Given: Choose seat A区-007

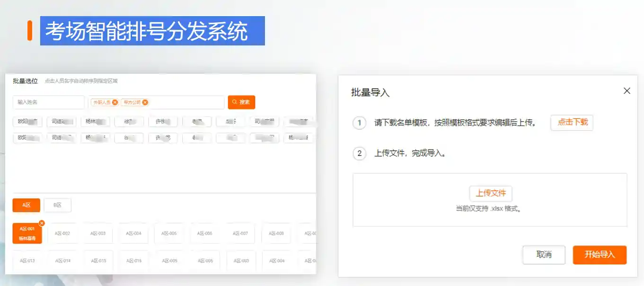Looking at the screenshot, I should tap(240, 233).
